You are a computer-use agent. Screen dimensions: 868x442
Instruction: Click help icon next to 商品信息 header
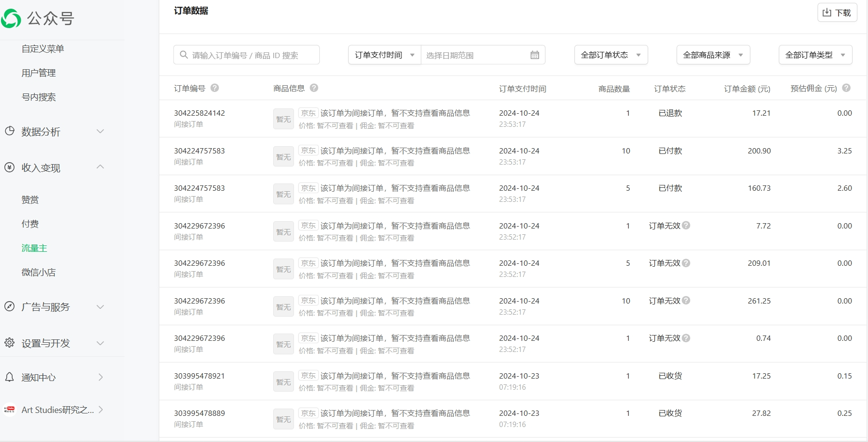coord(314,88)
